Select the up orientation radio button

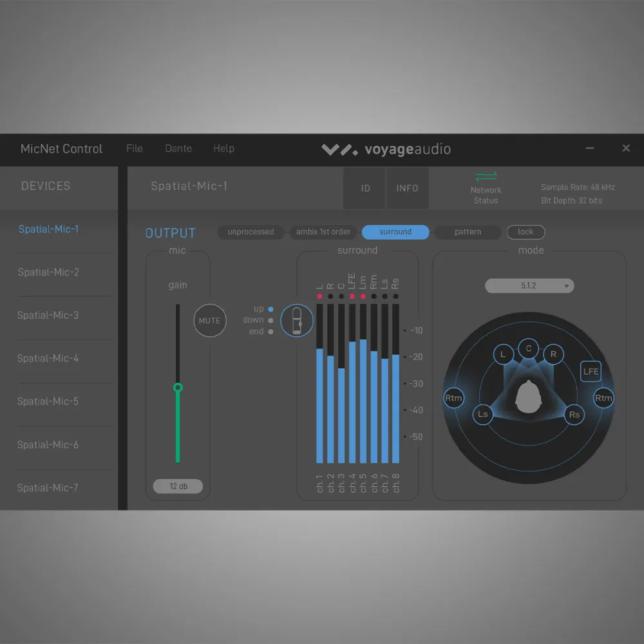point(270,309)
